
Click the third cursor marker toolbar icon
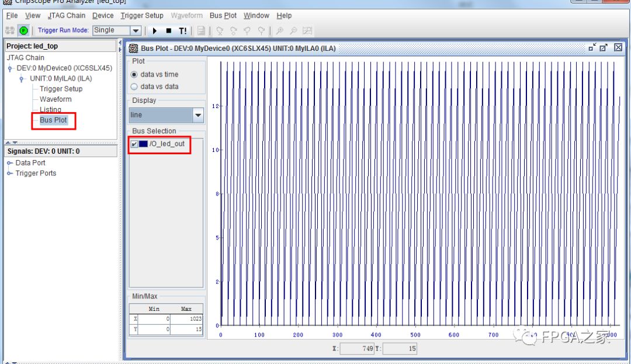(247, 30)
